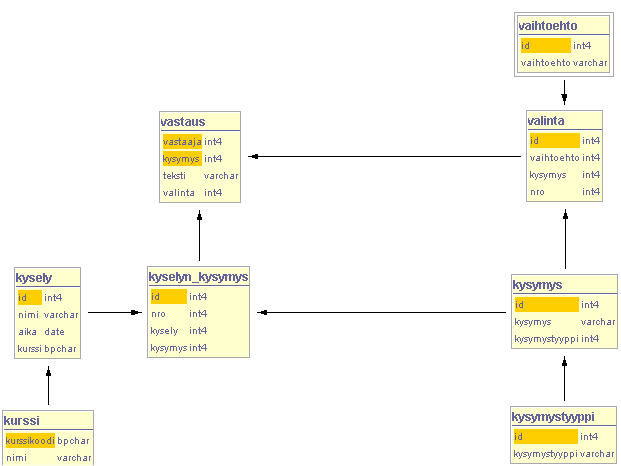Select the kurssi table title
621x466 pixels.
point(21,420)
